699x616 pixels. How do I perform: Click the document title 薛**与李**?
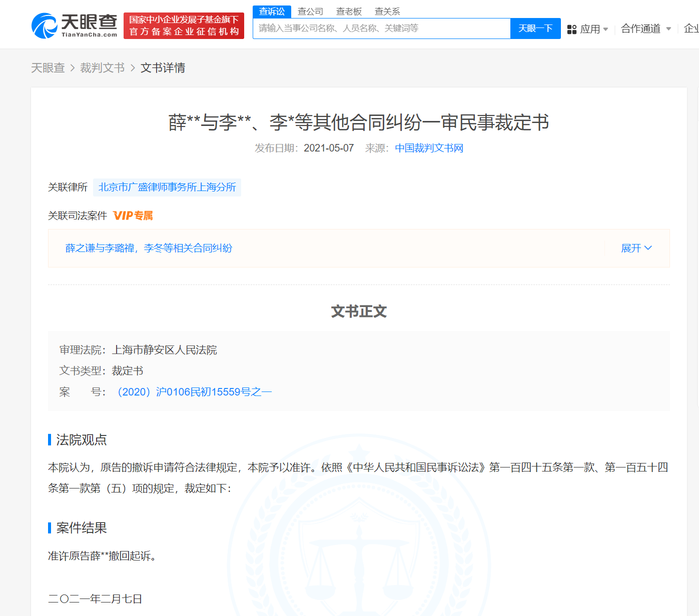tap(359, 122)
